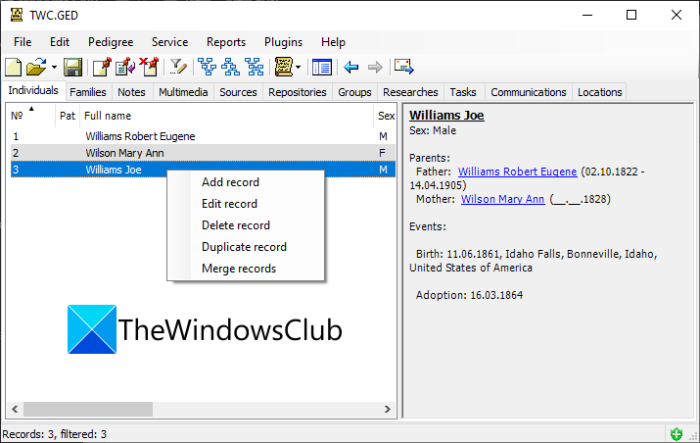The image size is (700, 443).
Task: Switch to the Multimedia tab
Action: 183,92
